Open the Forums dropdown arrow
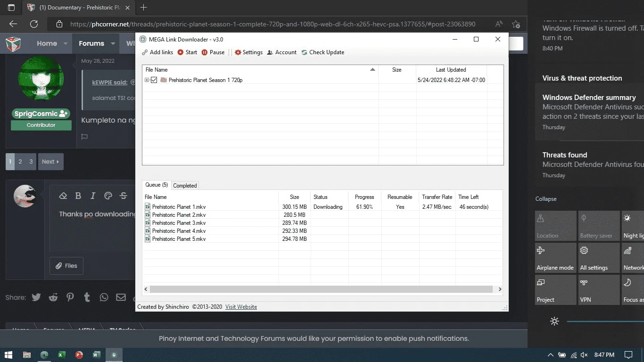Image resolution: width=644 pixels, height=362 pixels. [x=113, y=43]
